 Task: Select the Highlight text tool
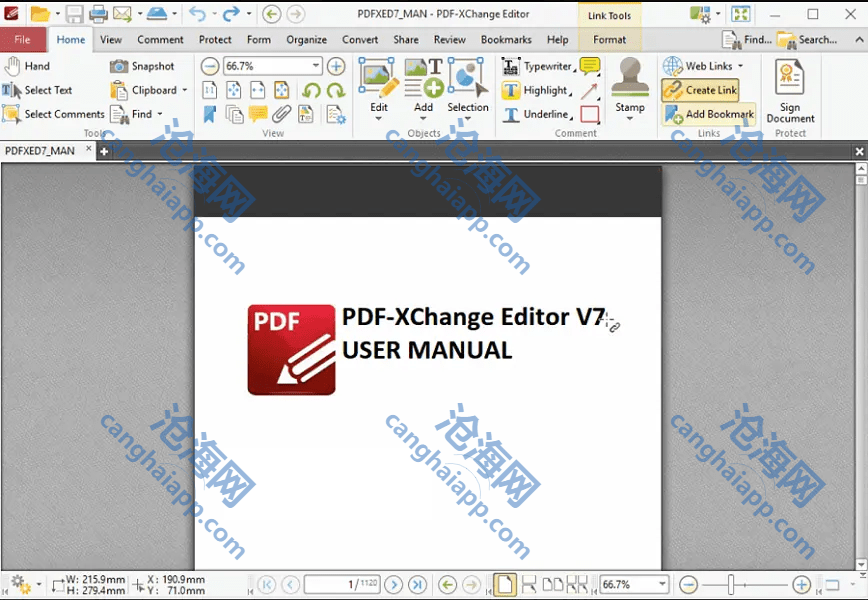(x=536, y=90)
